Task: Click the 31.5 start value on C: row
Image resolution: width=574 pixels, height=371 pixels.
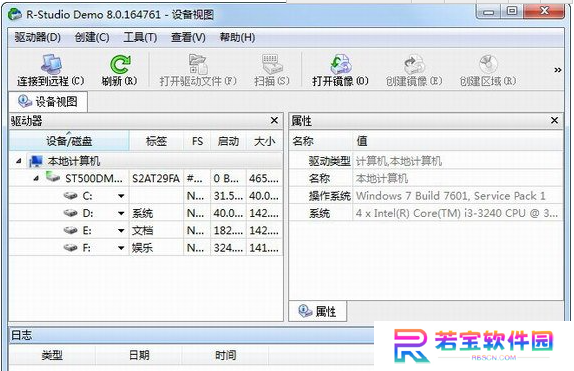Action: pos(228,196)
